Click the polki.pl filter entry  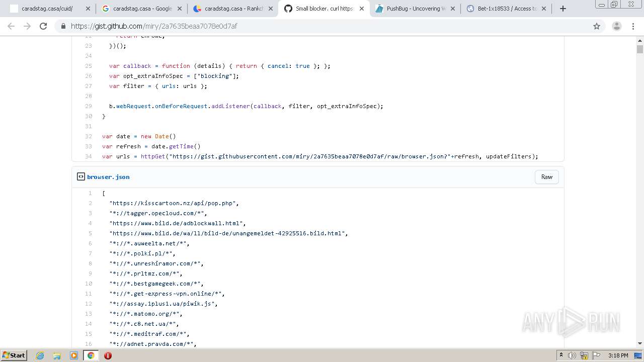tap(142, 253)
